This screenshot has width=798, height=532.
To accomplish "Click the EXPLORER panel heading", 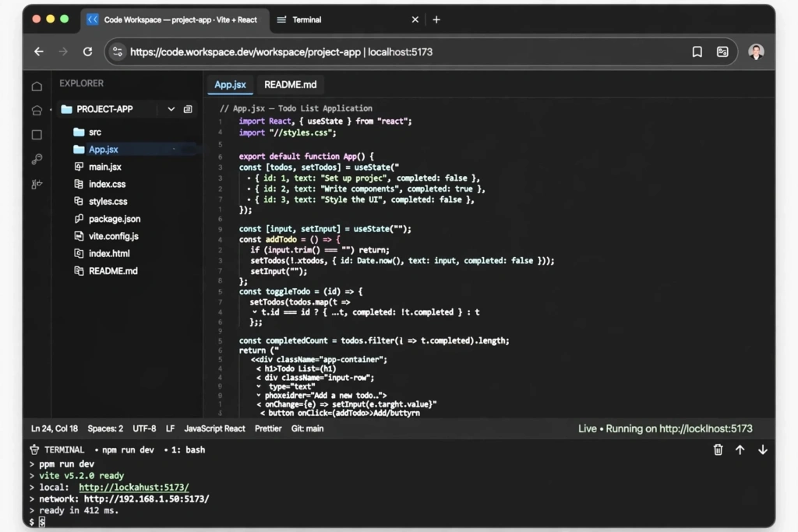I will (81, 83).
